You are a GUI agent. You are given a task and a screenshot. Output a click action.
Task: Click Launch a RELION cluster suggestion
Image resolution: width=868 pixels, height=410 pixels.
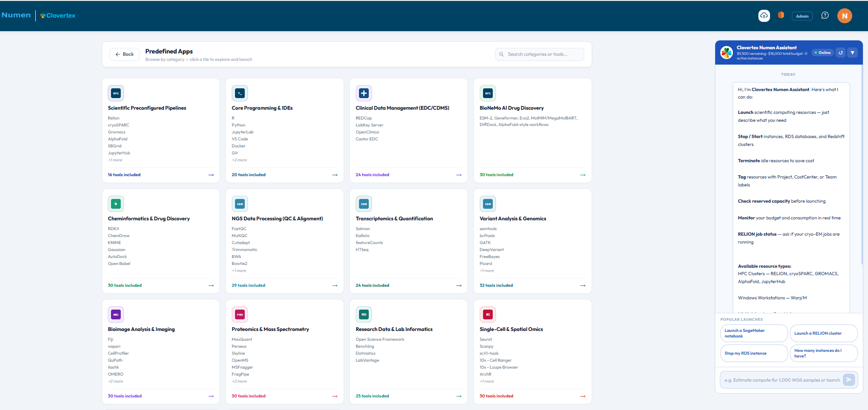click(823, 333)
